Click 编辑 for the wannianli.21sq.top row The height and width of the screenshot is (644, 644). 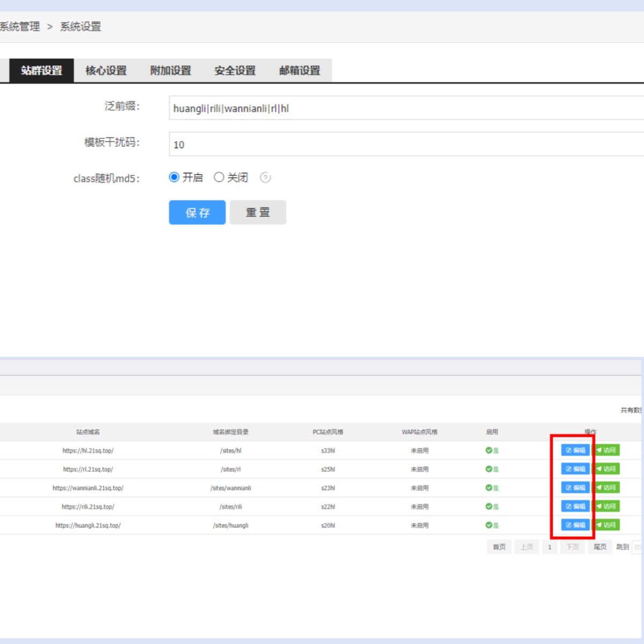coord(575,487)
